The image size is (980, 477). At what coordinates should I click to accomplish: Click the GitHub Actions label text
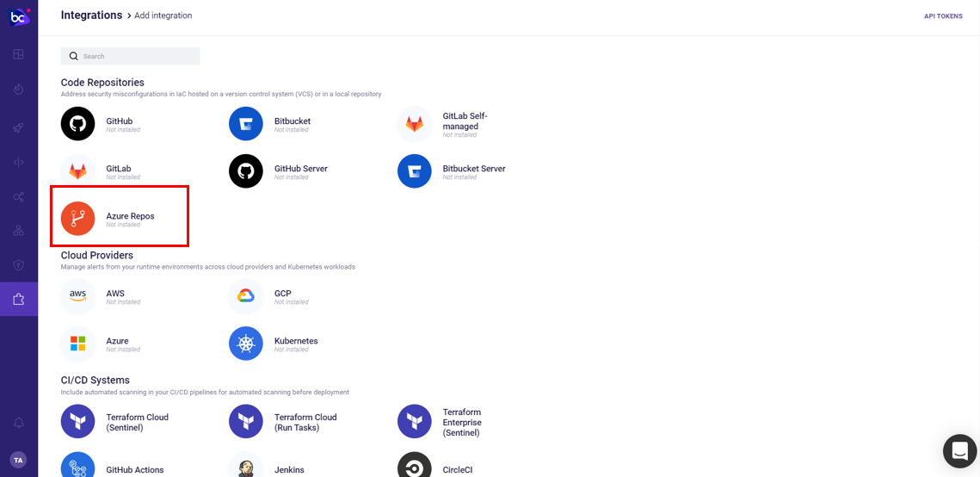point(135,469)
